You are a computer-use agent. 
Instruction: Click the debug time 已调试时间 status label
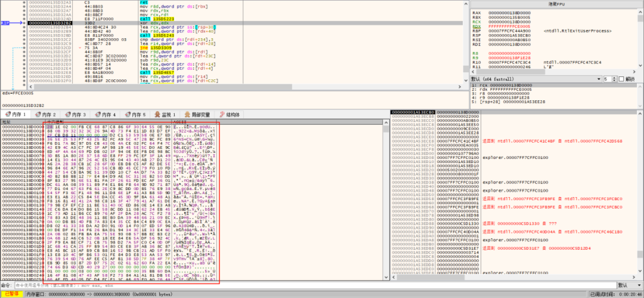[616, 294]
